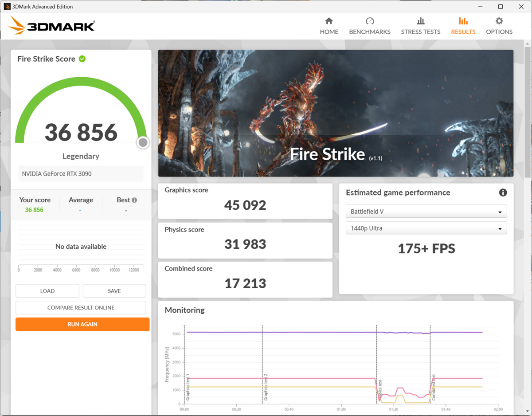Click the 36 856 score in gauge
532x416 pixels.
[81, 132]
